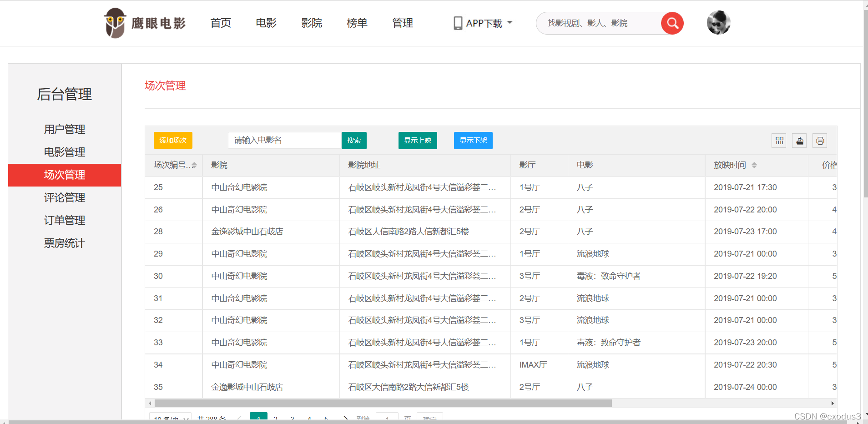Open 影院 in top navigation

pyautogui.click(x=312, y=23)
